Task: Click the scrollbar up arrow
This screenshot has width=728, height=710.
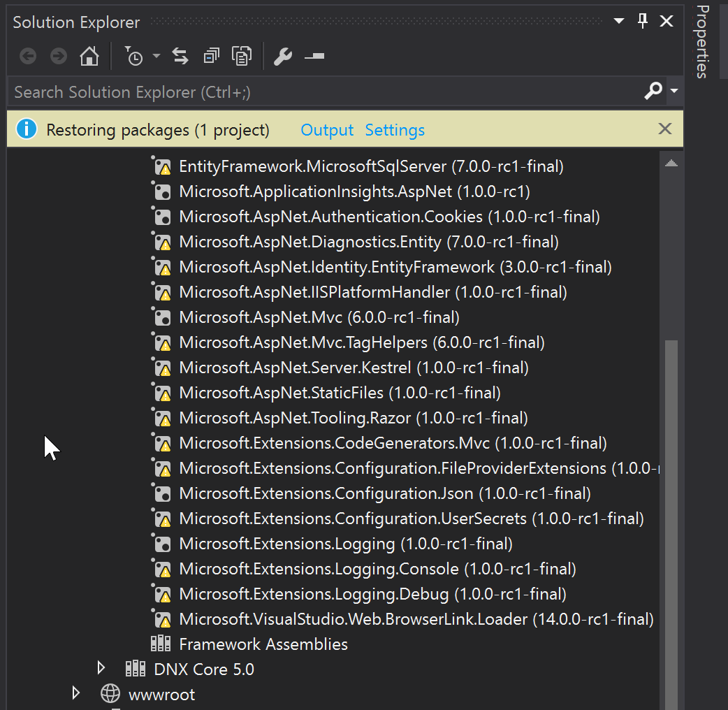Action: (671, 163)
